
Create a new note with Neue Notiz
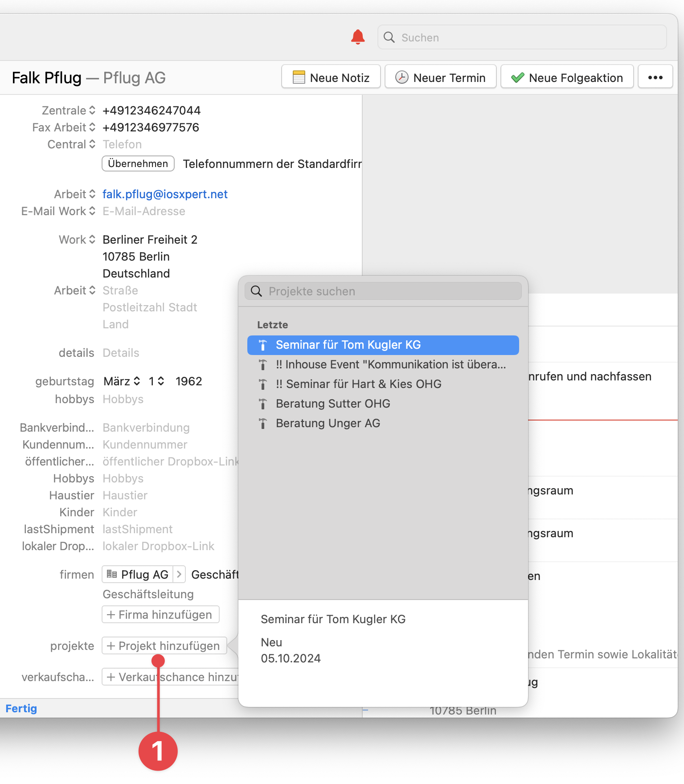(331, 77)
